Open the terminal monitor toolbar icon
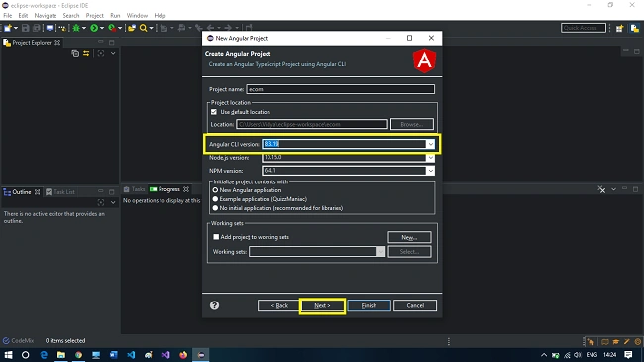Image resolution: width=644 pixels, height=362 pixels. point(50,28)
